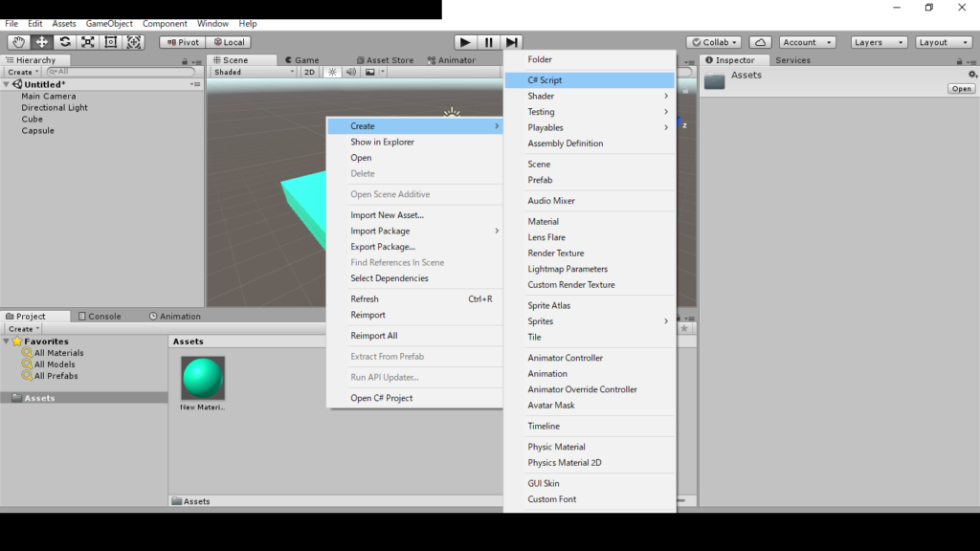Select the Move tool
Viewport: 980px width, 551px height.
pos(42,42)
